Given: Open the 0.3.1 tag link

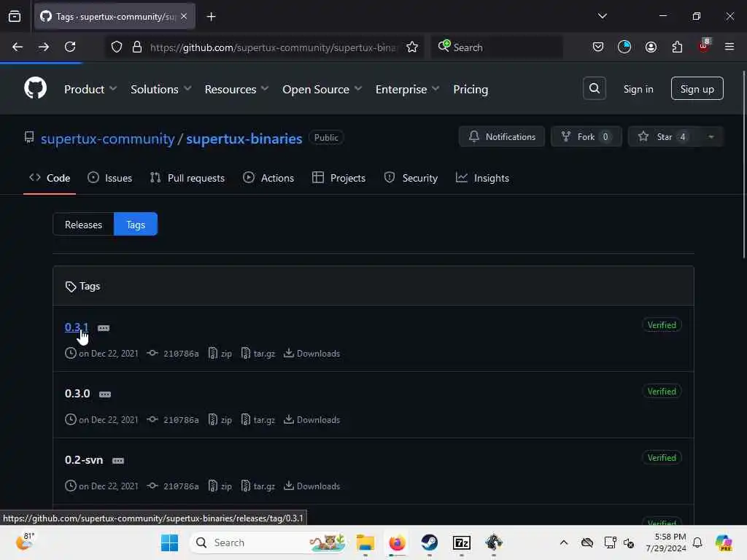Looking at the screenshot, I should click(x=76, y=327).
